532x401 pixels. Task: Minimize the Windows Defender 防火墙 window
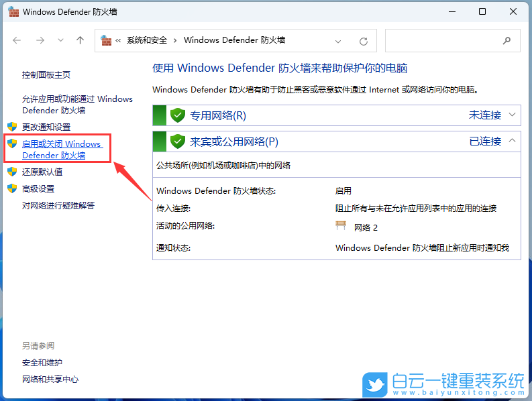452,11
